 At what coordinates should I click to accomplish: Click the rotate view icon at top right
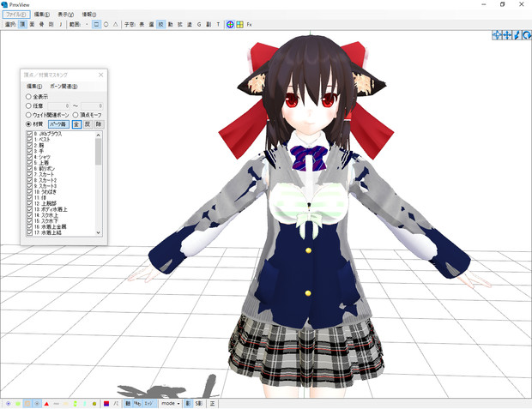coord(527,35)
